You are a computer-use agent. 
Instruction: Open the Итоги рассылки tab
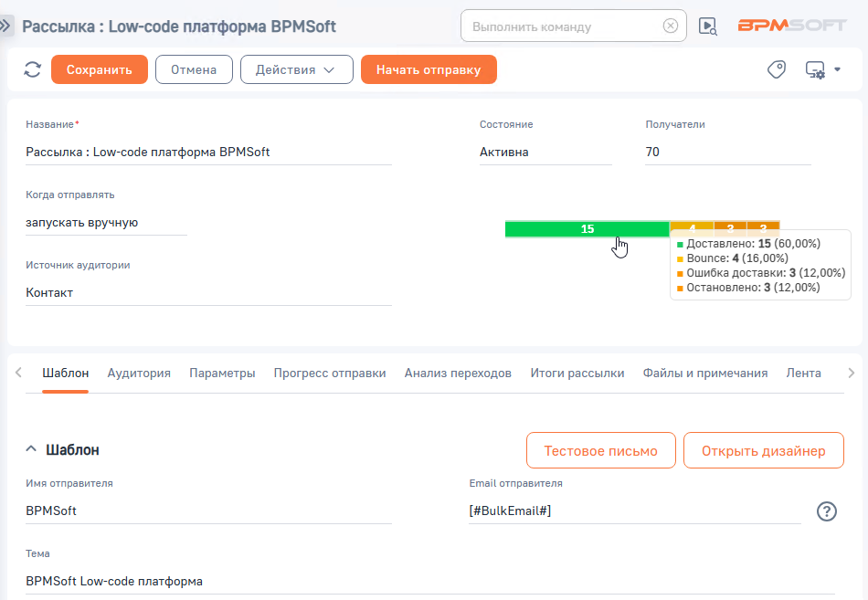click(x=577, y=374)
